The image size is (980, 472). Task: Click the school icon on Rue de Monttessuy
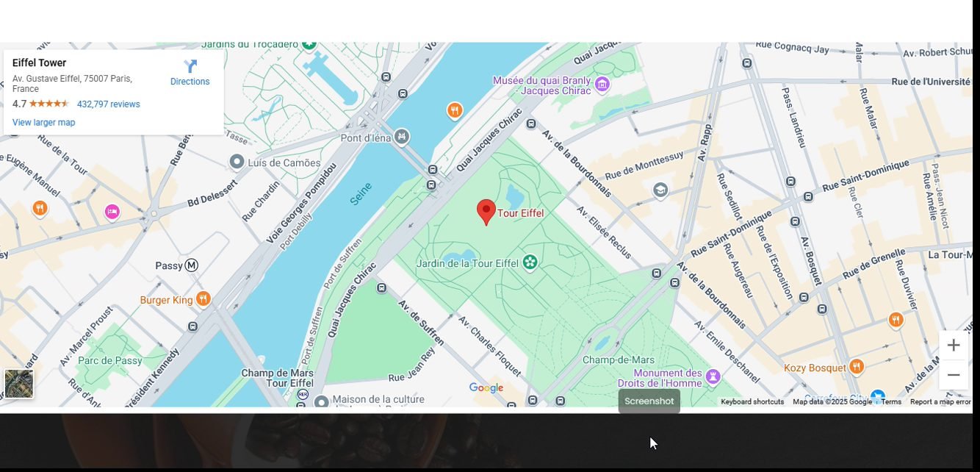(660, 190)
